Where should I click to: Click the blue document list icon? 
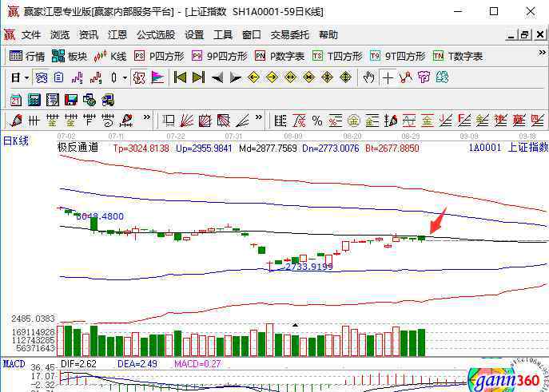click(58, 77)
